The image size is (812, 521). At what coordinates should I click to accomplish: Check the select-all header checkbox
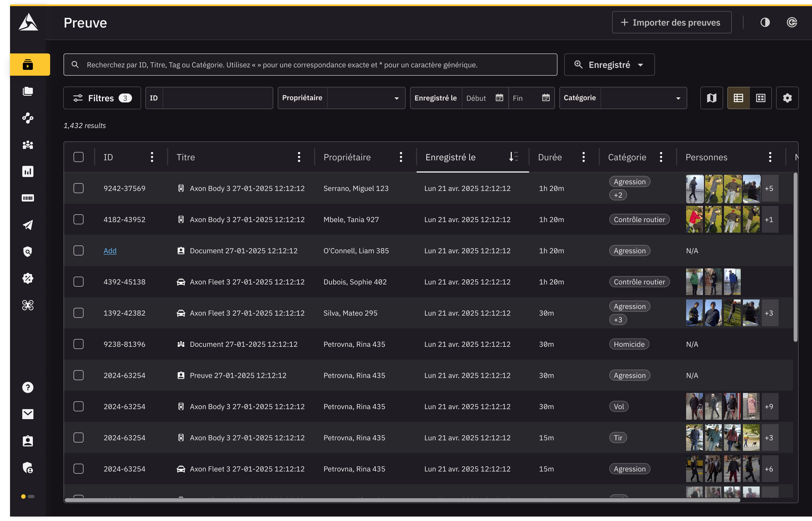(x=79, y=157)
